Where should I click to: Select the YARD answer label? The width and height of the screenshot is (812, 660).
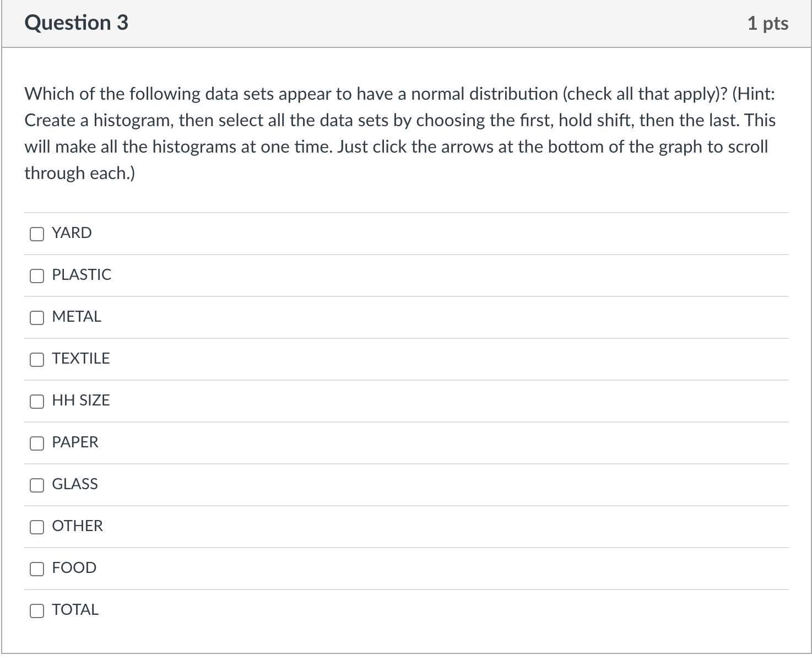(x=72, y=232)
